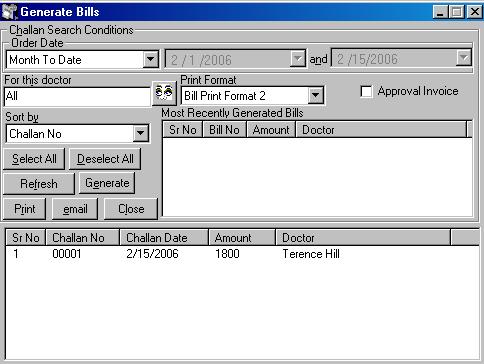Send bills using the email button

coord(75,209)
